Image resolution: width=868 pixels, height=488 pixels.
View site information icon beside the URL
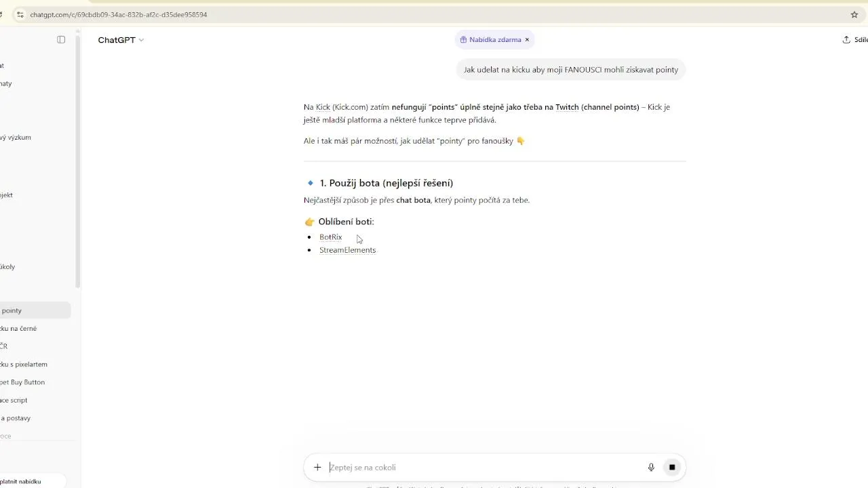(x=20, y=14)
